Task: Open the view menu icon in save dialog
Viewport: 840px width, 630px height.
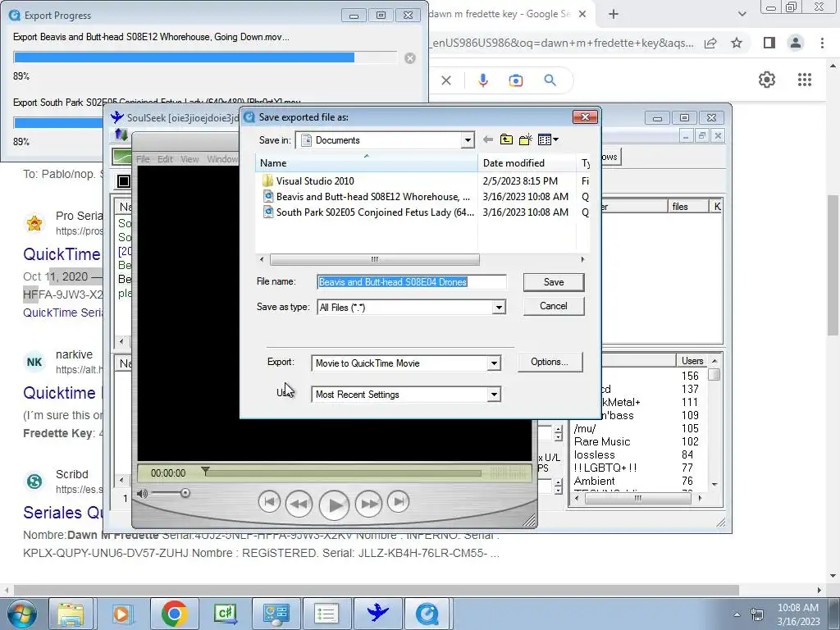Action: [547, 139]
